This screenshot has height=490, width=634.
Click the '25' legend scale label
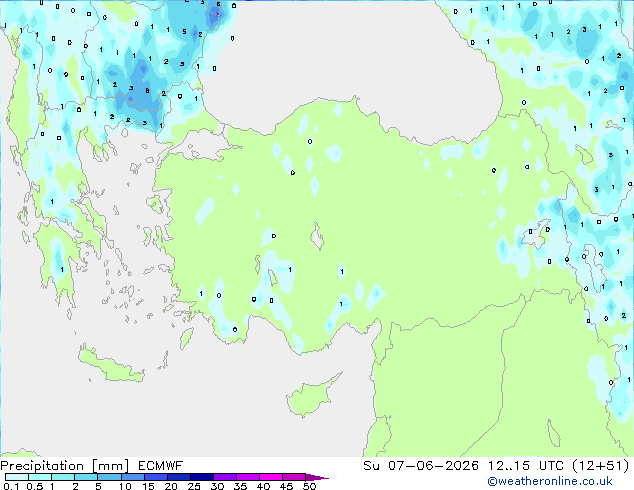pos(194,486)
